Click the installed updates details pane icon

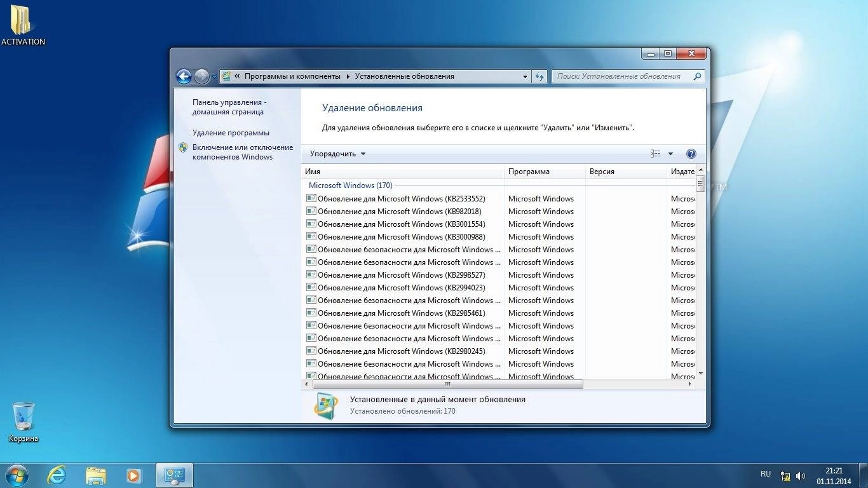[327, 406]
